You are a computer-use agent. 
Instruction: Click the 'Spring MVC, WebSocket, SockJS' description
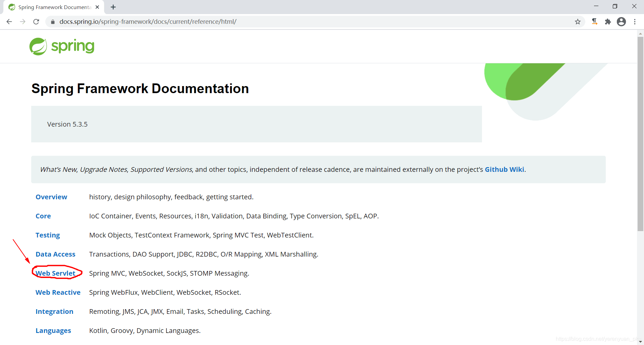point(169,273)
